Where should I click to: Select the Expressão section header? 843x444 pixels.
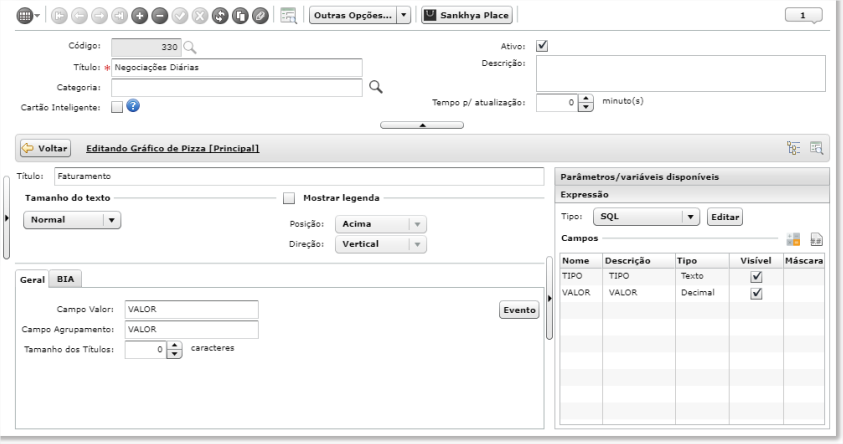692,195
